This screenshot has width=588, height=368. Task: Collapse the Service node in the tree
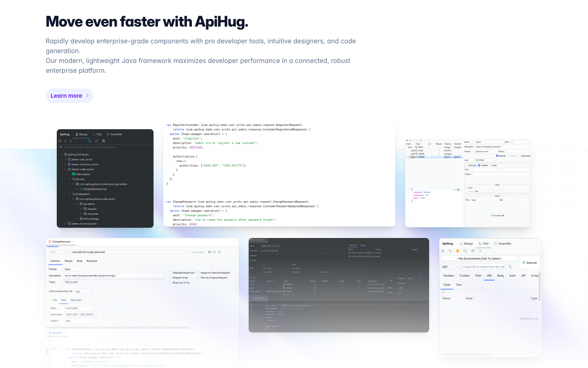point(69,179)
